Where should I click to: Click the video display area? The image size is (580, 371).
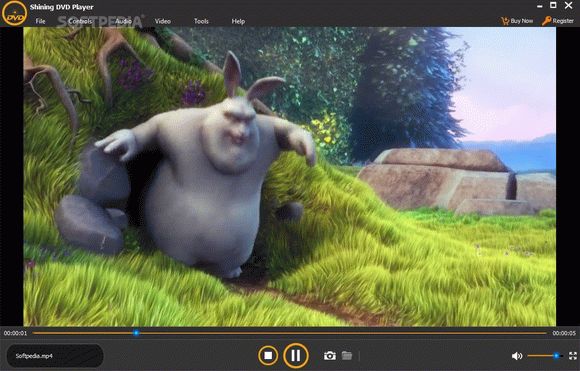(x=290, y=176)
